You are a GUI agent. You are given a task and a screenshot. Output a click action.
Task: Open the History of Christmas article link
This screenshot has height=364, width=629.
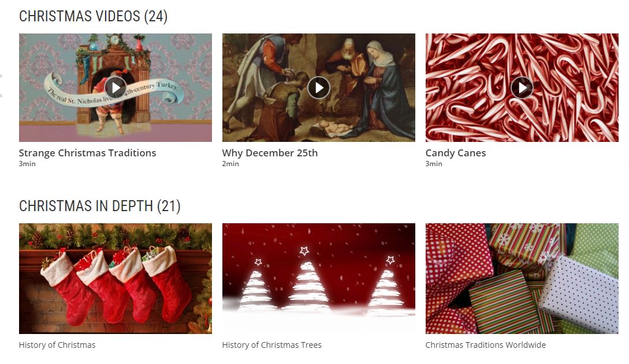pos(57,345)
